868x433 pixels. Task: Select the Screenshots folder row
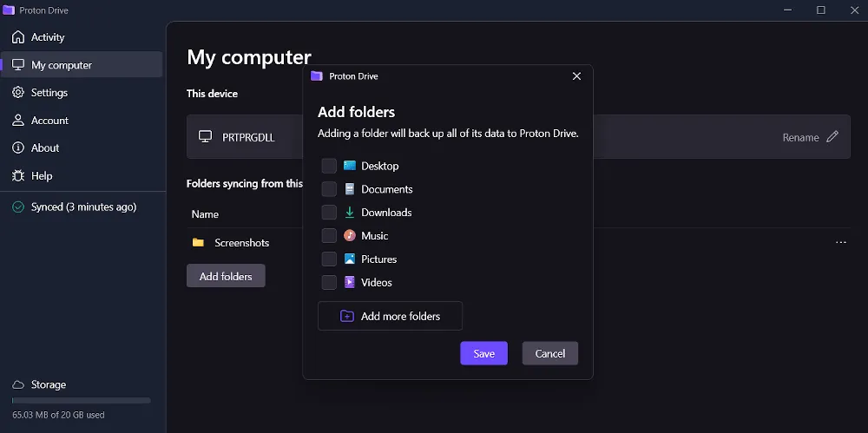click(241, 243)
